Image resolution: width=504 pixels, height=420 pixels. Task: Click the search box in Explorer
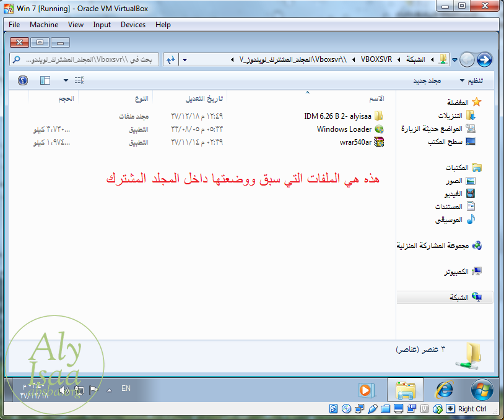[x=84, y=59]
